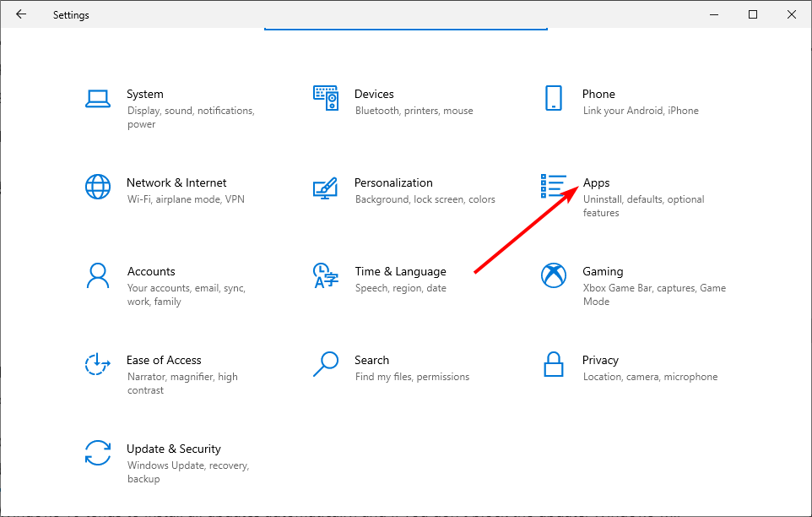Open the Devices keyboard icon
The image size is (812, 517).
326,98
